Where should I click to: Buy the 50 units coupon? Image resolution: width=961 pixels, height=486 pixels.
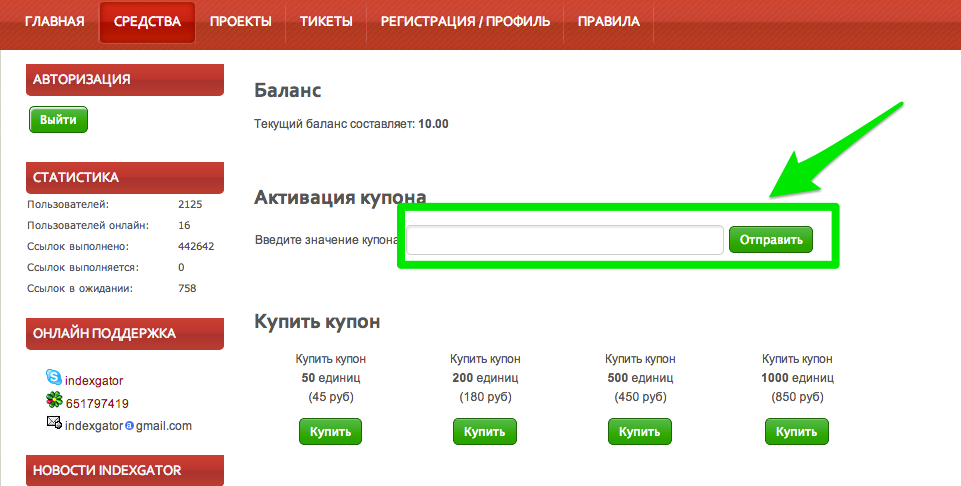[x=330, y=432]
